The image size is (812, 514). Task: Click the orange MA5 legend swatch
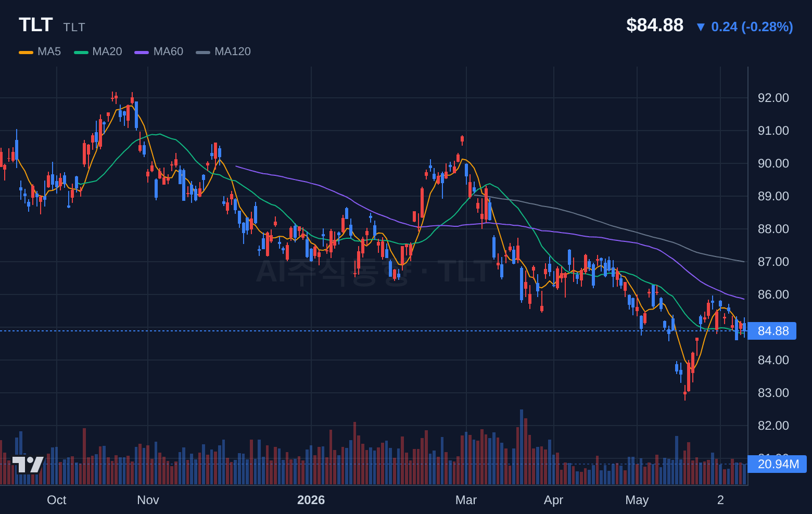26,52
